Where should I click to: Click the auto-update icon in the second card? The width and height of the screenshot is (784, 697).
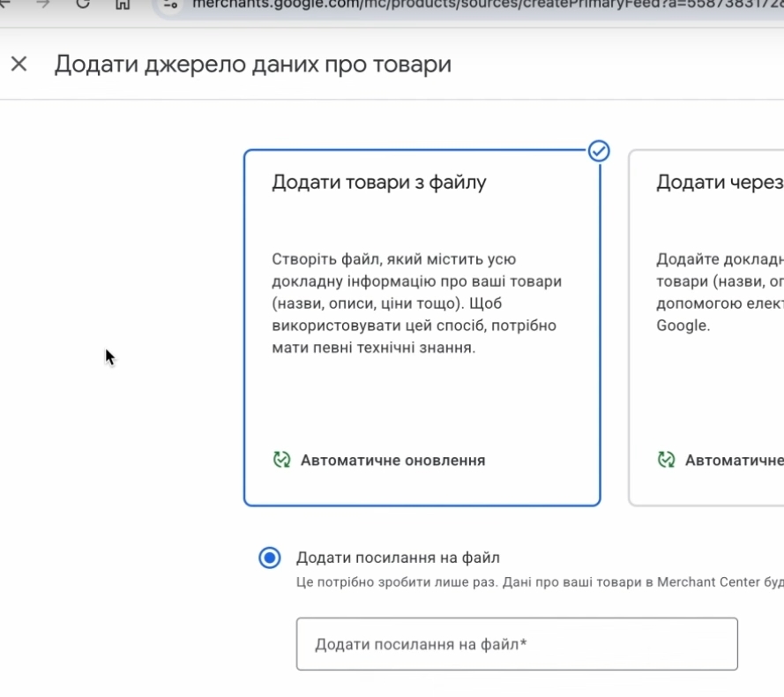666,460
